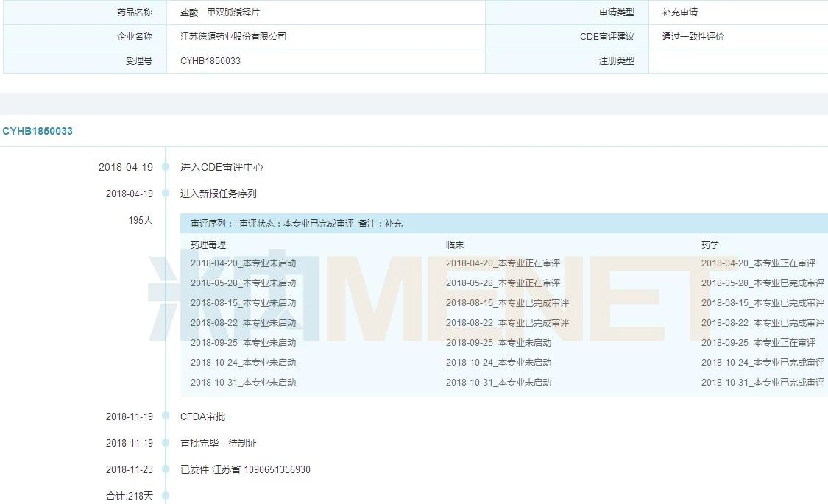Screen dimensions: 828x504
Task: Select the 补充申请 application type value
Action: pyautogui.click(x=679, y=13)
